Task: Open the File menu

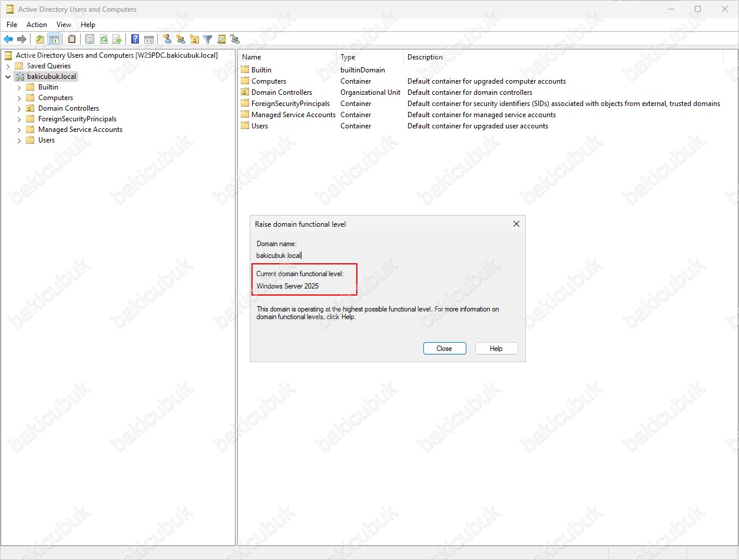Action: click(x=12, y=25)
